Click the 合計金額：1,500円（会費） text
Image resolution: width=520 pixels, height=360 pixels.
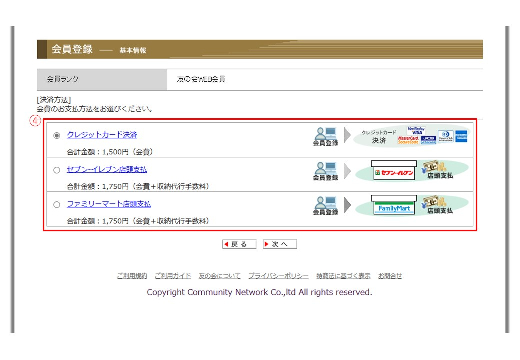(x=110, y=152)
